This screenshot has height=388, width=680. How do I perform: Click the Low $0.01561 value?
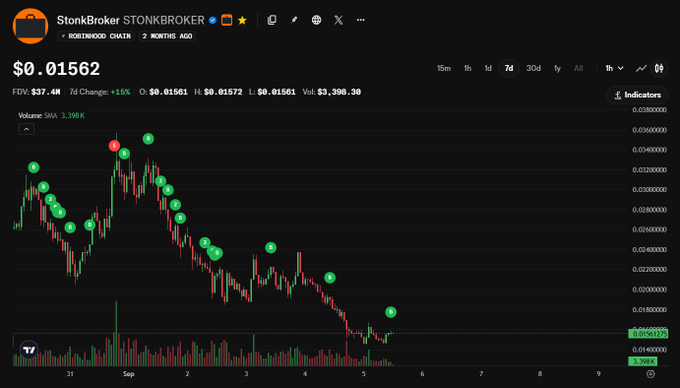pyautogui.click(x=276, y=92)
